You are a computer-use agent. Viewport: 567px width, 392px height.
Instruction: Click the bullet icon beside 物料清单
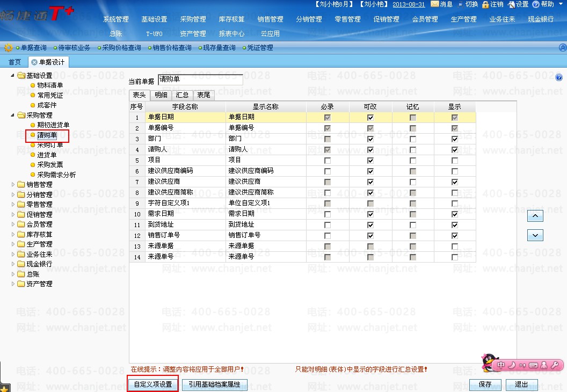tap(33, 85)
